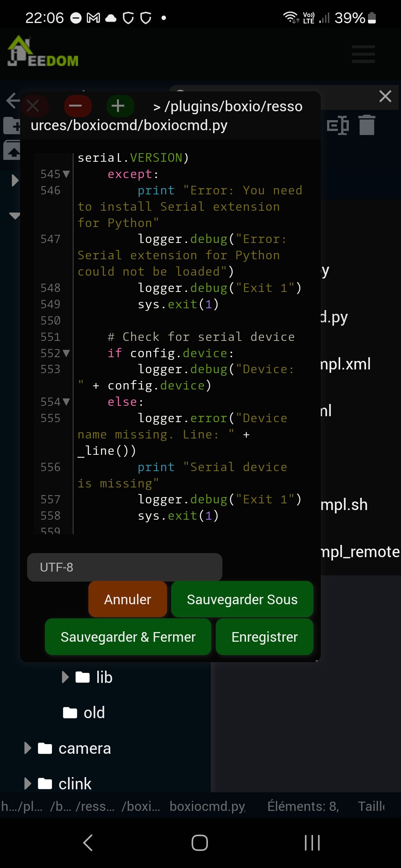
Task: Go back with the left arrow
Action: pos(13,100)
